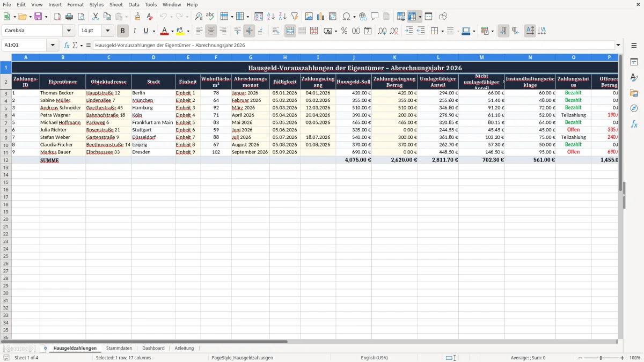Open the Format menu
Screen dimensions: 644x362
click(x=75, y=4)
